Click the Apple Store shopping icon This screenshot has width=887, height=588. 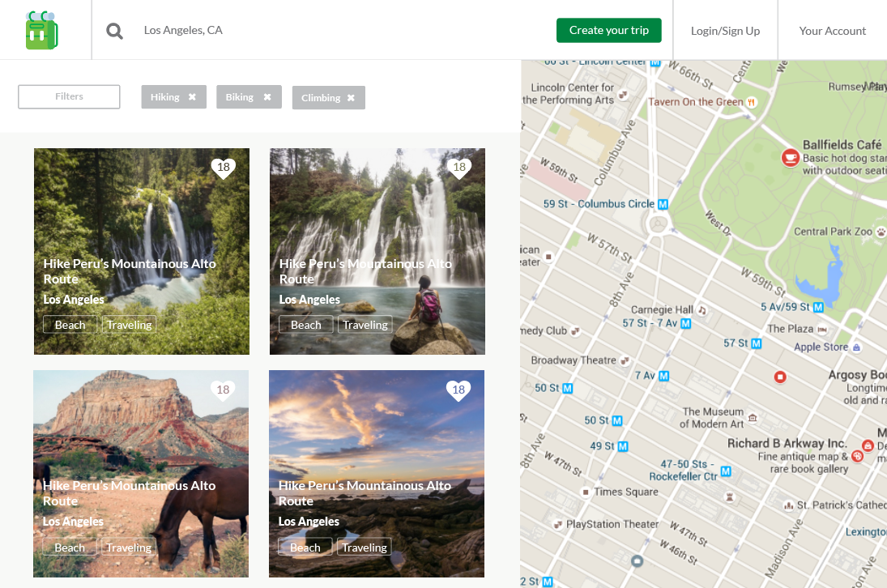point(856,347)
